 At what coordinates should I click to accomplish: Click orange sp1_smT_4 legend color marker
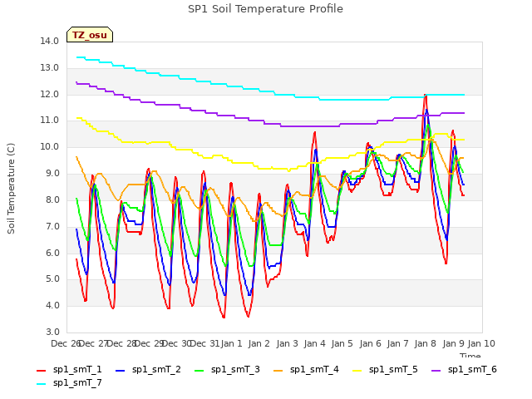278,371
